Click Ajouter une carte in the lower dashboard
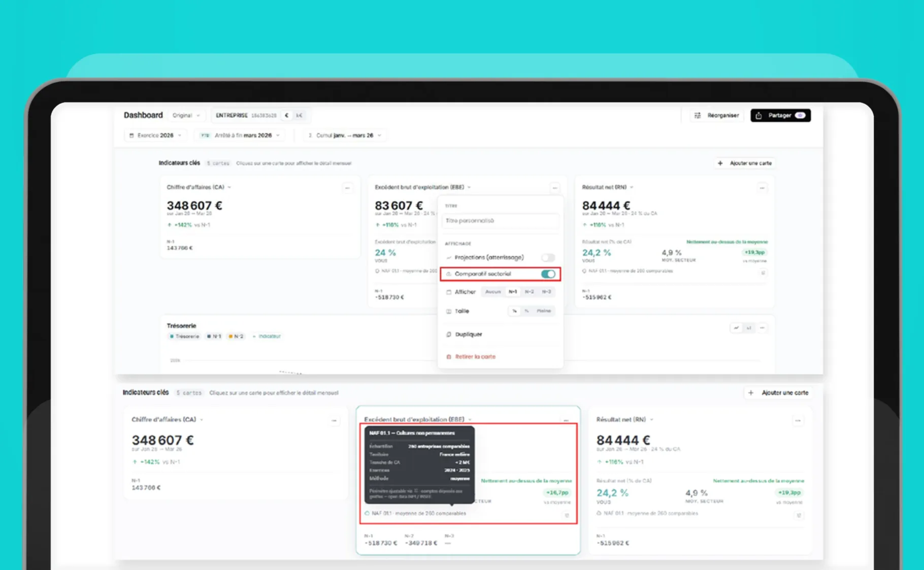Image resolution: width=924 pixels, height=570 pixels. click(x=778, y=392)
